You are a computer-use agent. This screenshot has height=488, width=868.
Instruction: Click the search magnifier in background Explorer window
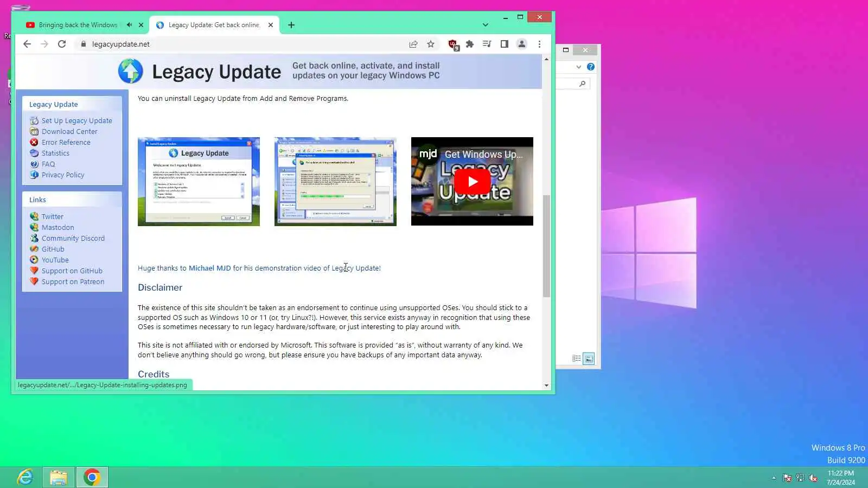pyautogui.click(x=582, y=84)
